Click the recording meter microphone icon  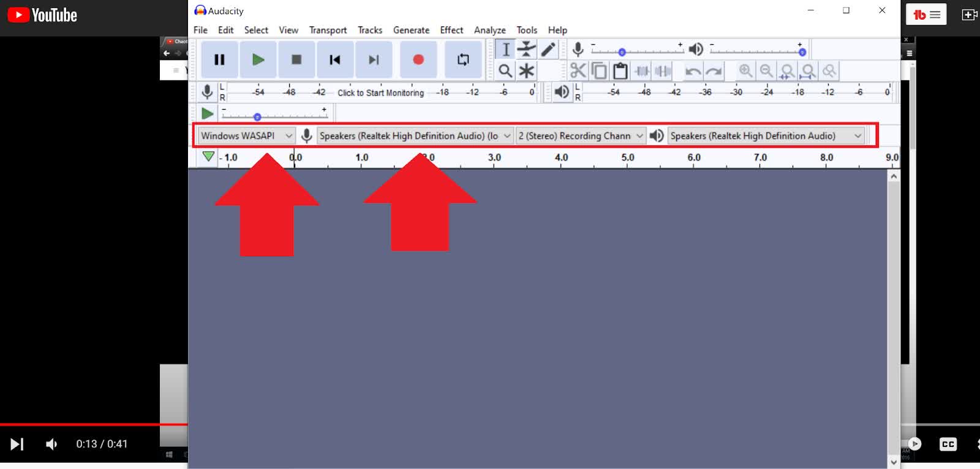pos(208,92)
